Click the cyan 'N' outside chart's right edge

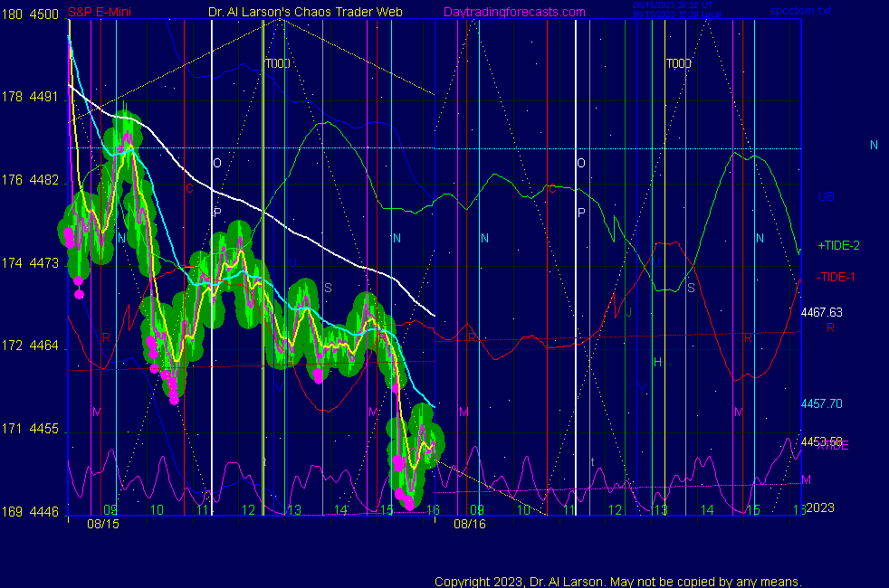[x=874, y=146]
